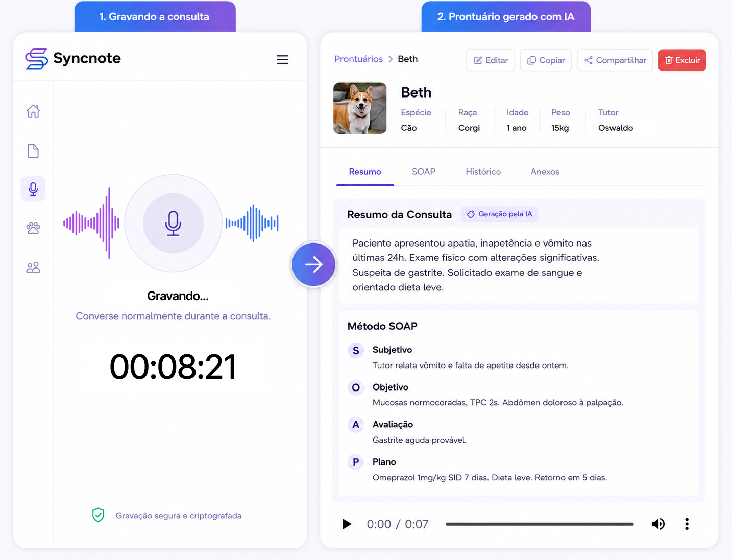Click 'Converse normalmente durante a consulta.' text
732x560 pixels.
pyautogui.click(x=173, y=316)
